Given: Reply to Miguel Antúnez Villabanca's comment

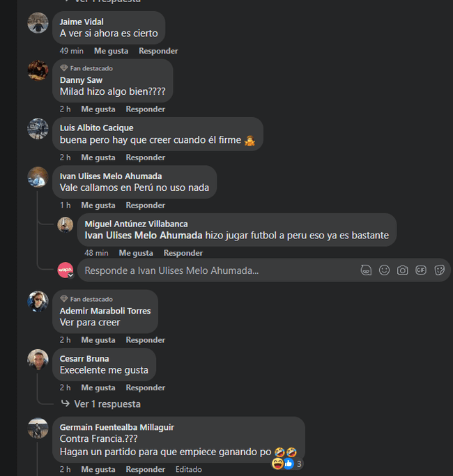Looking at the screenshot, I should point(183,253).
